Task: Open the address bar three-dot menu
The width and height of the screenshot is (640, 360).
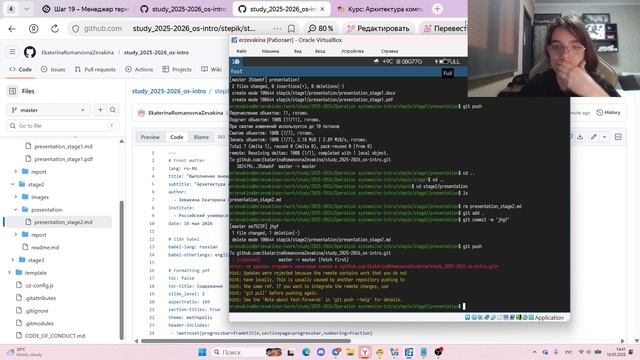Action: pos(277,29)
